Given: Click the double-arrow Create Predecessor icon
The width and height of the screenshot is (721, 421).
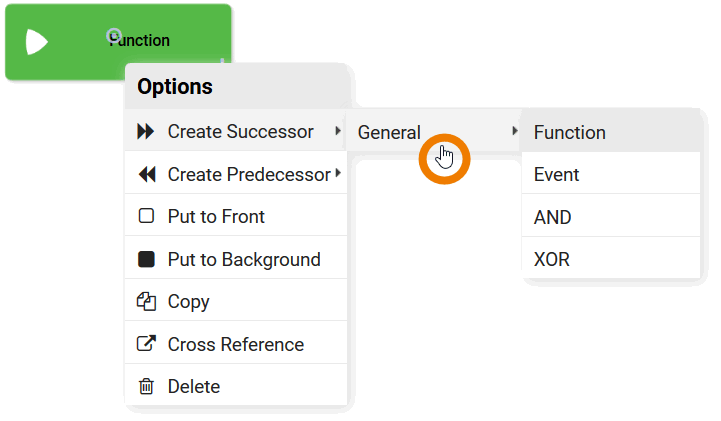Looking at the screenshot, I should (x=146, y=175).
